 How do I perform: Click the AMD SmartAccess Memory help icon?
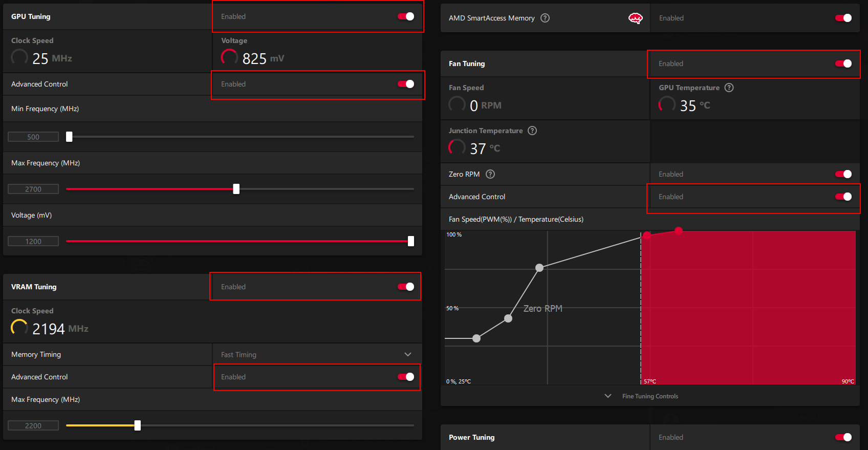545,18
